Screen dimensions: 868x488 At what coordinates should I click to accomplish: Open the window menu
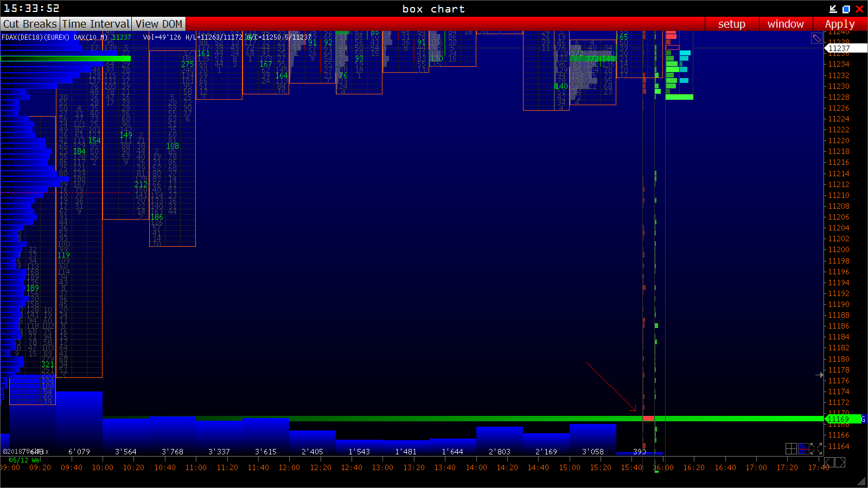coord(786,24)
